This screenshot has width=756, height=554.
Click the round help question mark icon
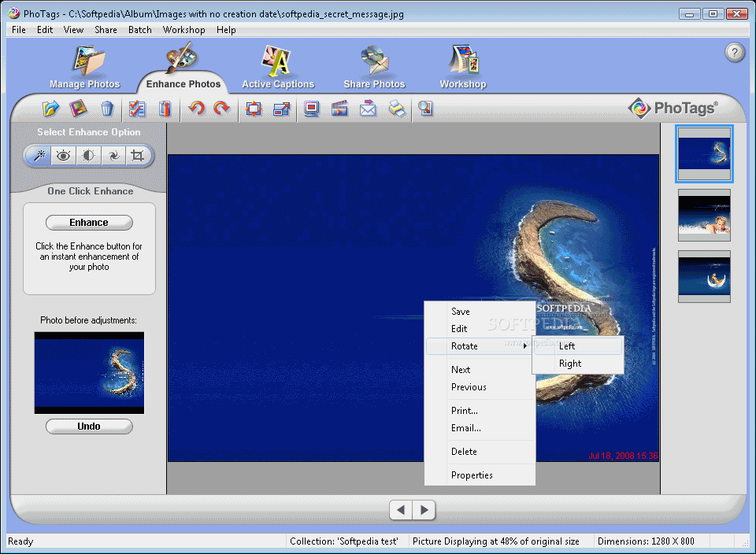coord(734,52)
